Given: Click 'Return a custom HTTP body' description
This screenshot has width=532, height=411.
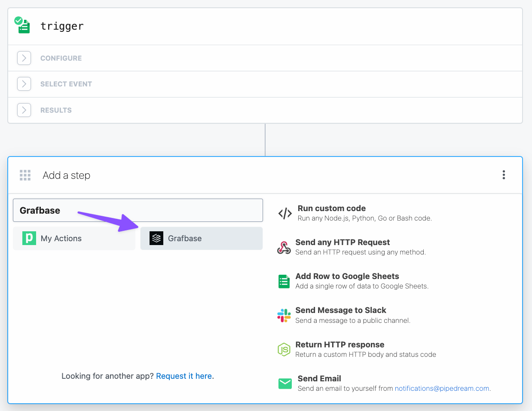Looking at the screenshot, I should tap(366, 354).
